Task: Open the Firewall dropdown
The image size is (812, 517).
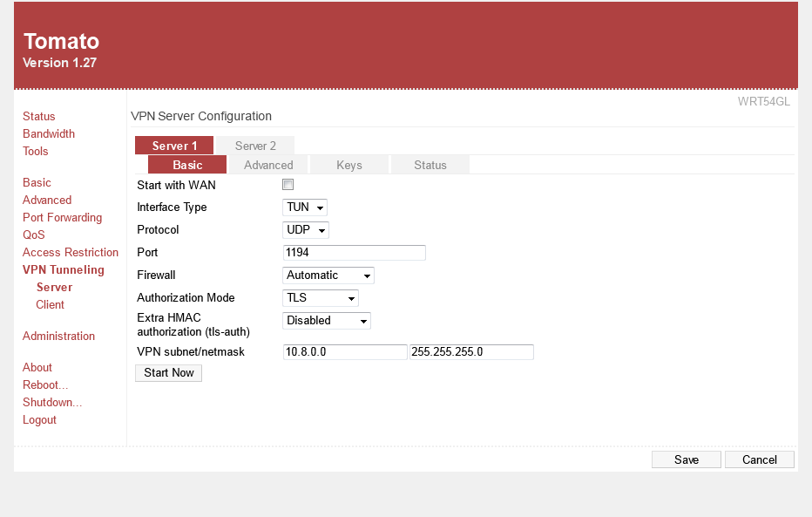Action: click(328, 276)
